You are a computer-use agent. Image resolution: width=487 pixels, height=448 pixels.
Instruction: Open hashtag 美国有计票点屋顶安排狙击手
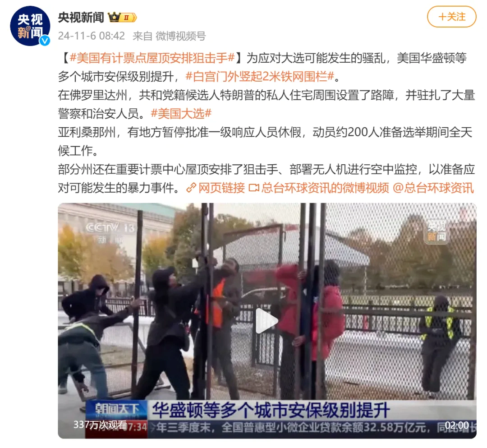tap(152, 58)
